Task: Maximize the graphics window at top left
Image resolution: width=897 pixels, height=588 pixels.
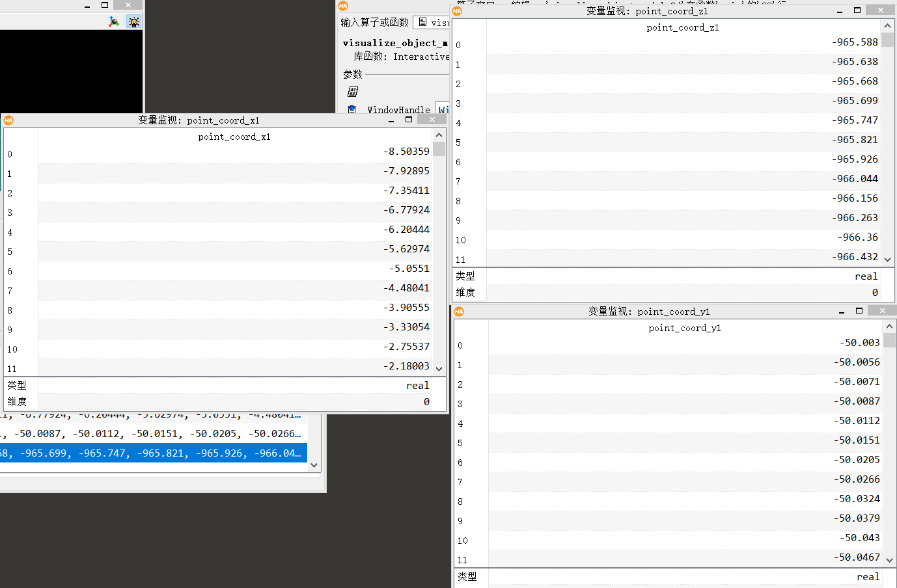Action: pyautogui.click(x=105, y=5)
